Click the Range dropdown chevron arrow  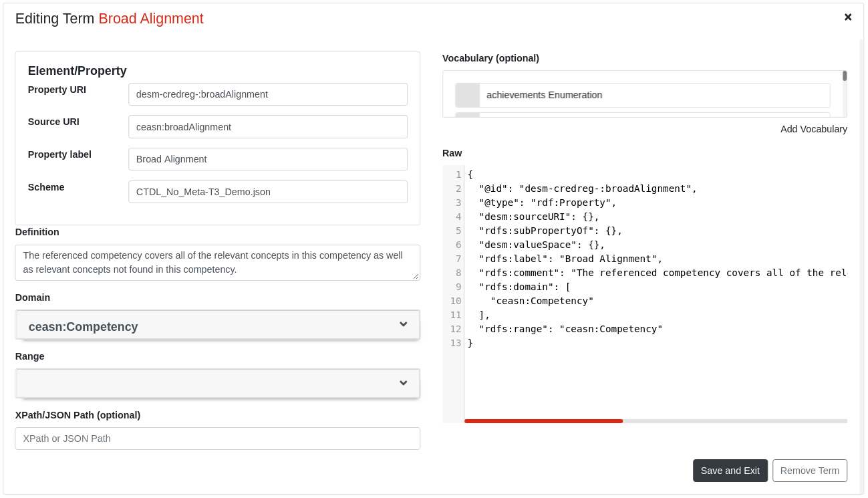[x=403, y=383]
